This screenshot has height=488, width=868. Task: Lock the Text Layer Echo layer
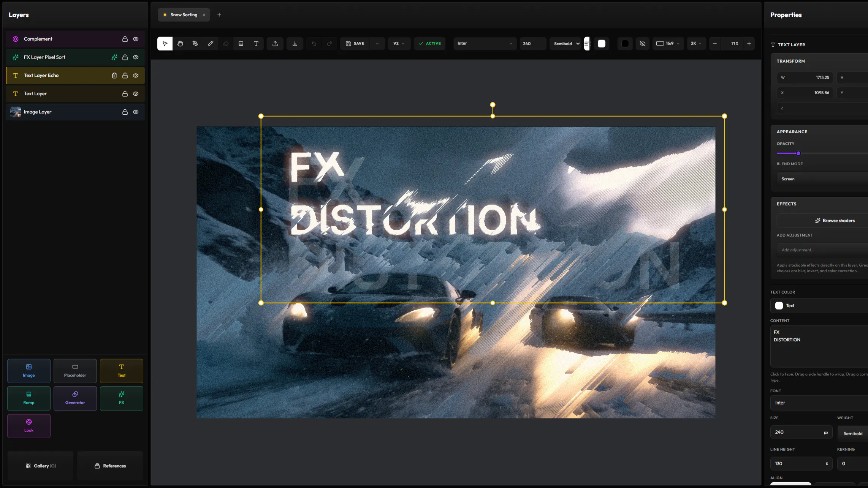[125, 76]
